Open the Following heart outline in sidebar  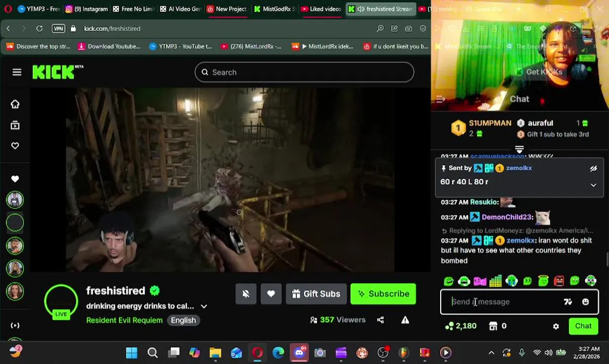tap(15, 146)
